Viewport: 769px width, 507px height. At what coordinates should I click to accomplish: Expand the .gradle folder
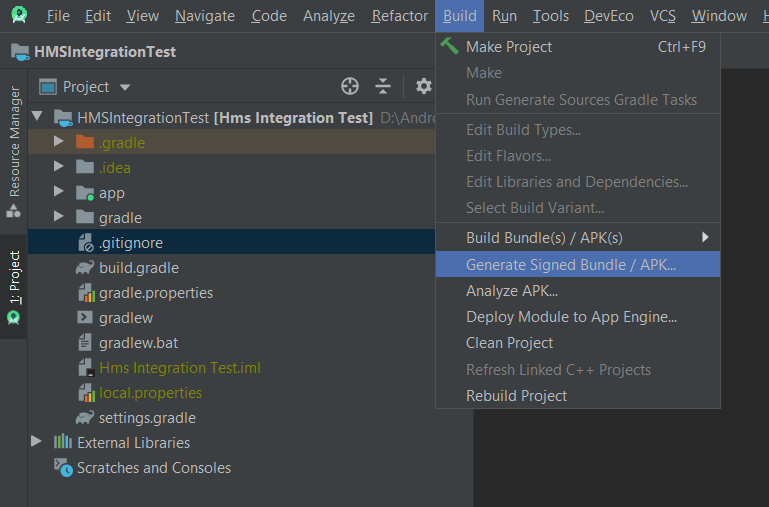[59, 143]
